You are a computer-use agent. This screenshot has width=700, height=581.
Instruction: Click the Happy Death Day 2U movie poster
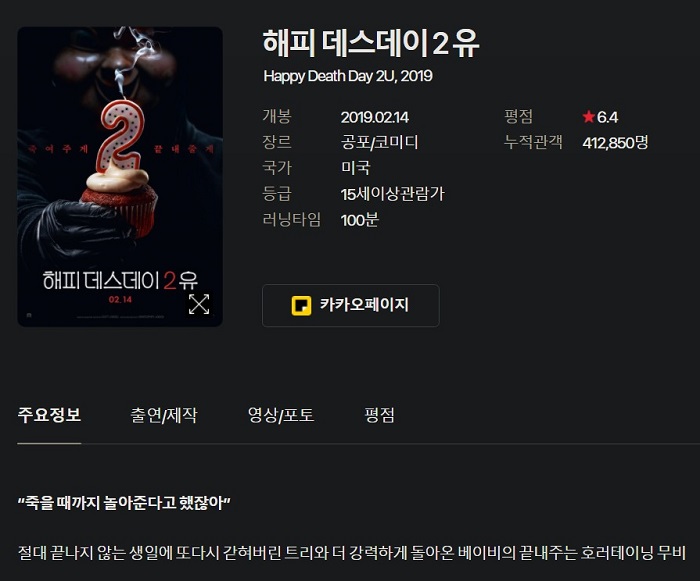click(120, 176)
